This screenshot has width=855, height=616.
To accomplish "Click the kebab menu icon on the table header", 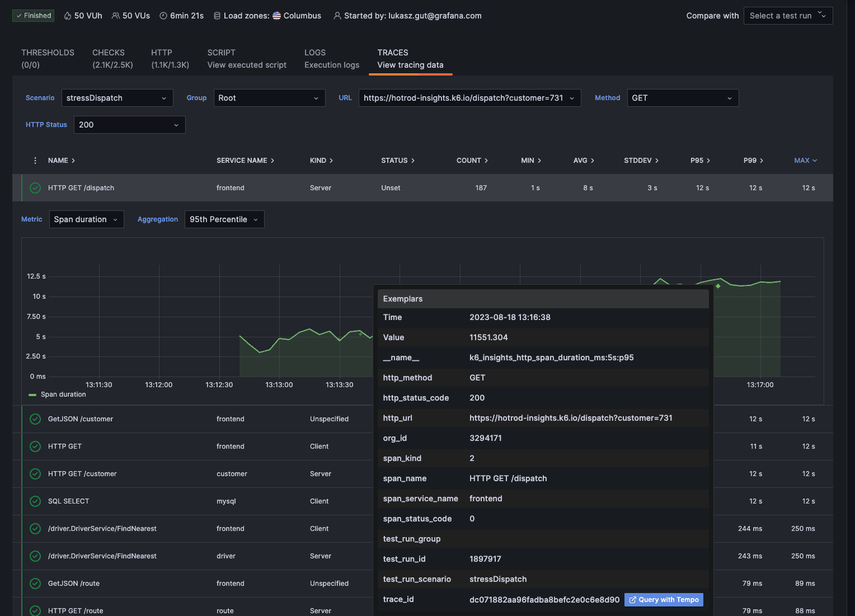I will coord(35,160).
